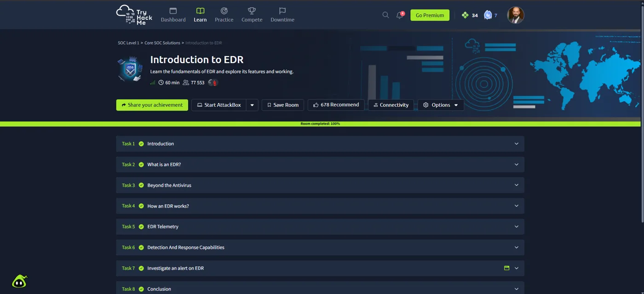
Task: Expand Task 3 Beyond the Antivirus chevron
Action: coord(516,185)
